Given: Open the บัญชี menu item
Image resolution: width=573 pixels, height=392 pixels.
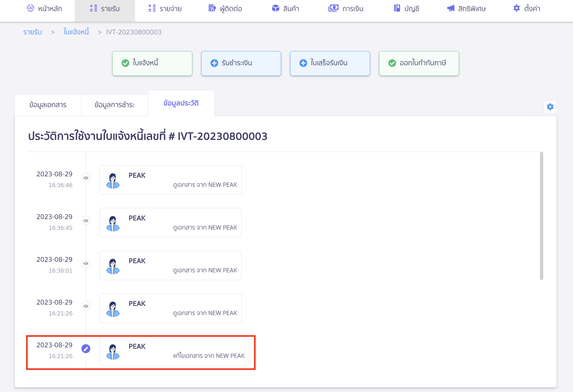Looking at the screenshot, I should [406, 9].
